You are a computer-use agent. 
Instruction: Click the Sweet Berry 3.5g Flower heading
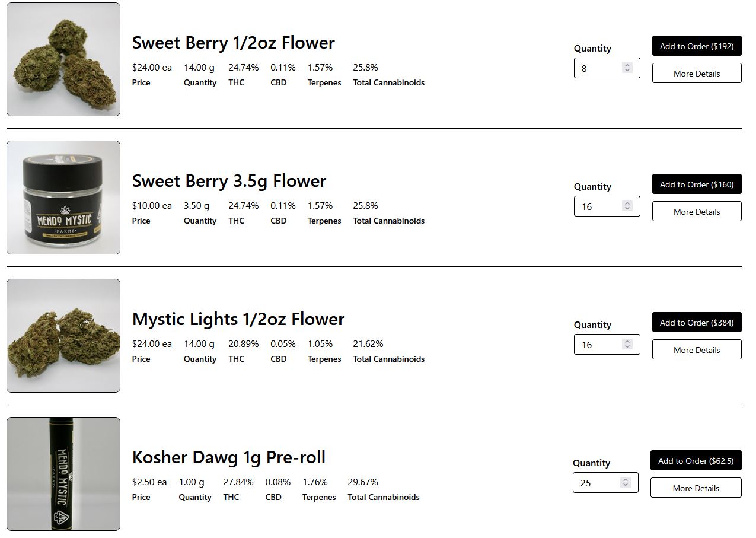pyautogui.click(x=229, y=181)
